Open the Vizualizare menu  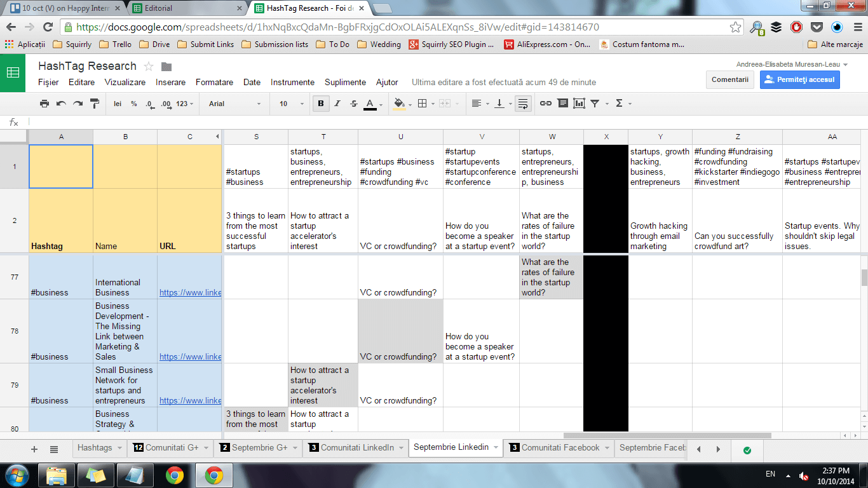(x=125, y=82)
